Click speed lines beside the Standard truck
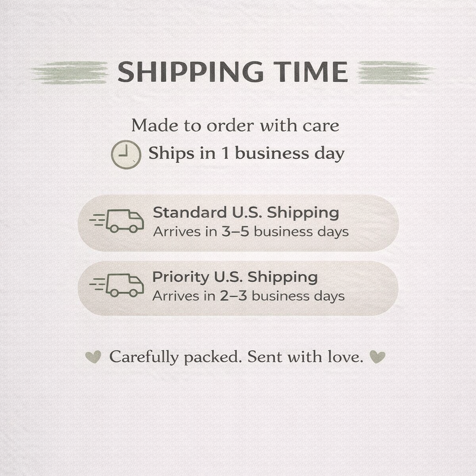Viewport: 476px width, 476px height. (97, 220)
